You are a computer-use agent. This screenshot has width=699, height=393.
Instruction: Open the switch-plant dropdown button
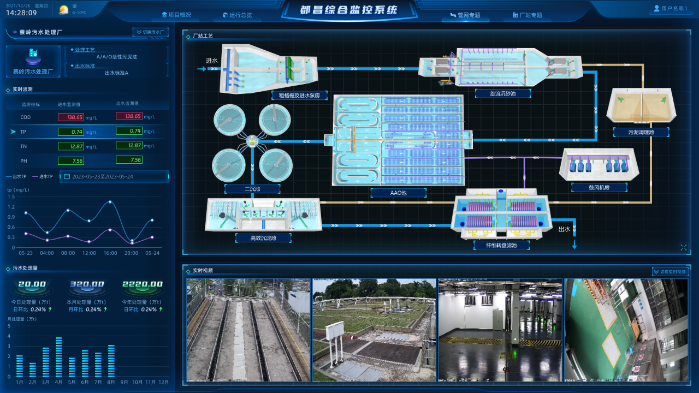click(151, 32)
